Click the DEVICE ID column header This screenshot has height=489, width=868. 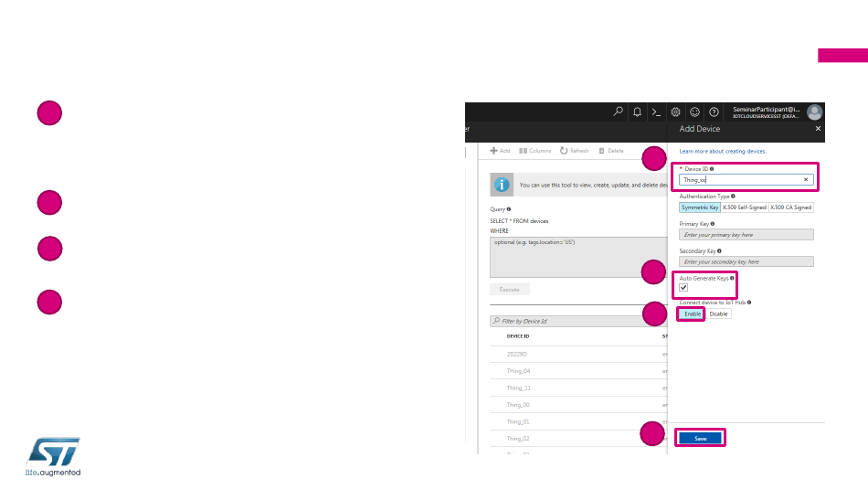coord(518,336)
